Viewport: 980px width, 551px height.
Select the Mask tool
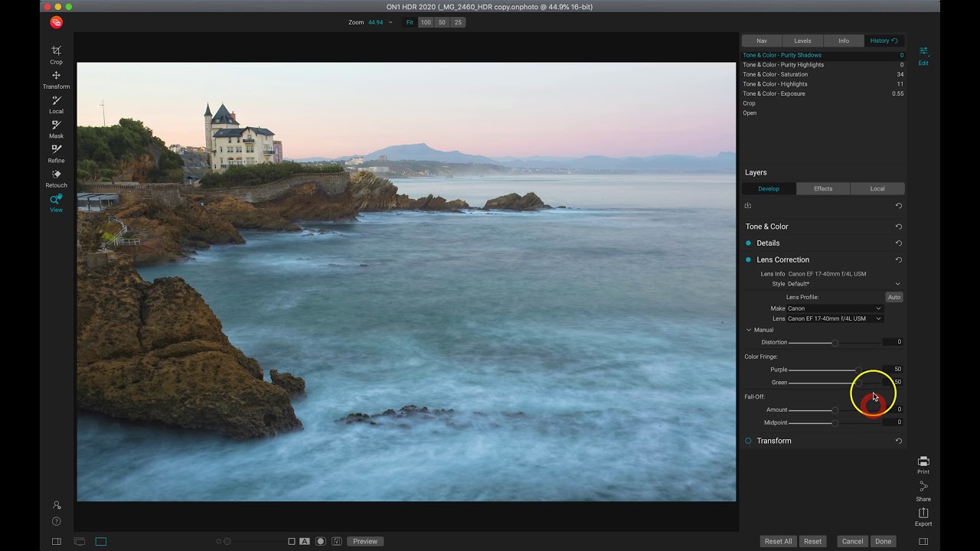(x=56, y=129)
